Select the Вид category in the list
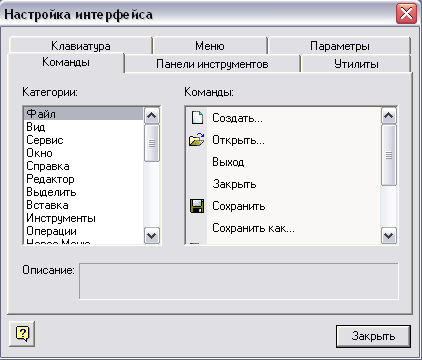This screenshot has width=422, height=360. [84, 127]
